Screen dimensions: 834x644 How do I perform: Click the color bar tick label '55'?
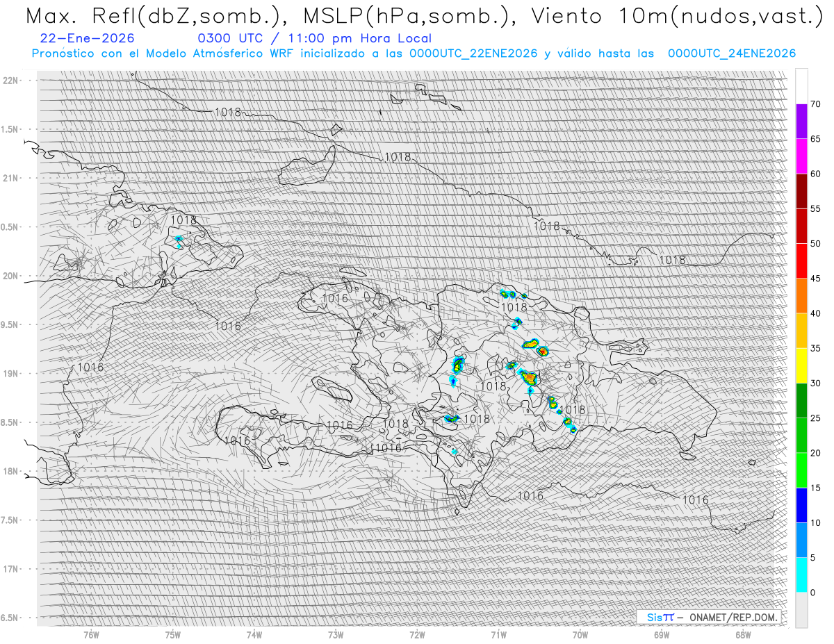[815, 208]
